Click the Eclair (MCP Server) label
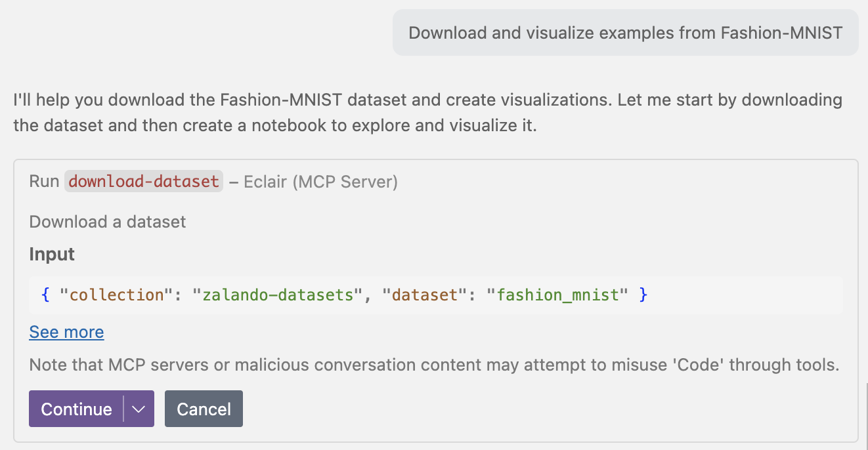 point(320,182)
